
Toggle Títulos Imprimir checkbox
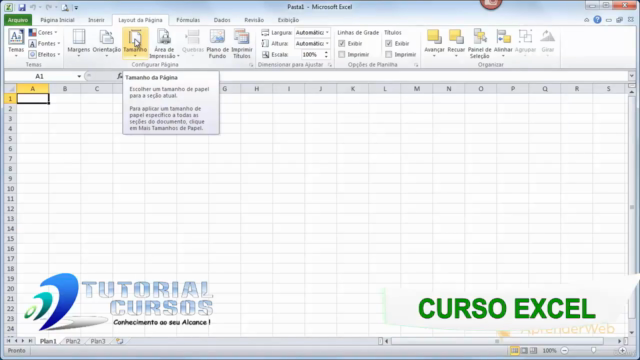tap(389, 54)
